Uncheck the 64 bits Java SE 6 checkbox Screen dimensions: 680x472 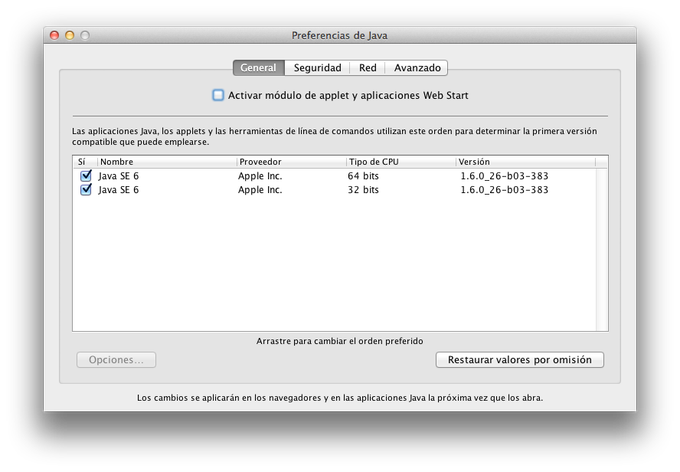(86, 176)
